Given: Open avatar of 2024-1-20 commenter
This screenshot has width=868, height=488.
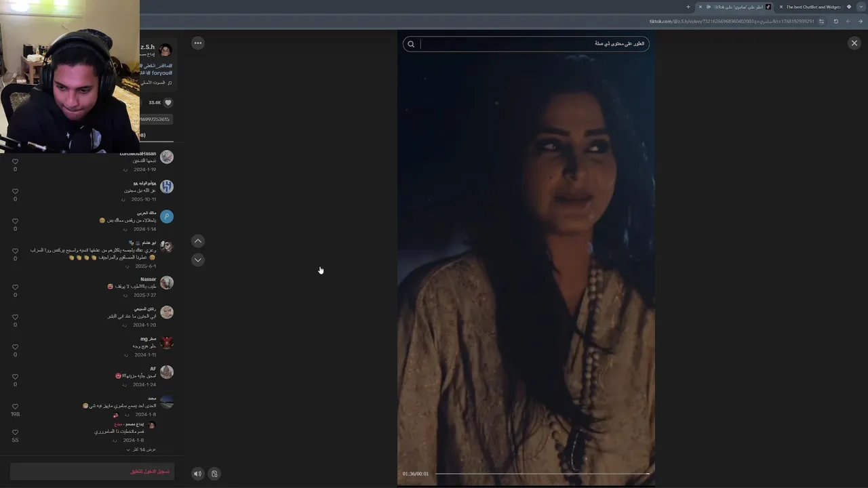Looking at the screenshot, I should click(166, 312).
